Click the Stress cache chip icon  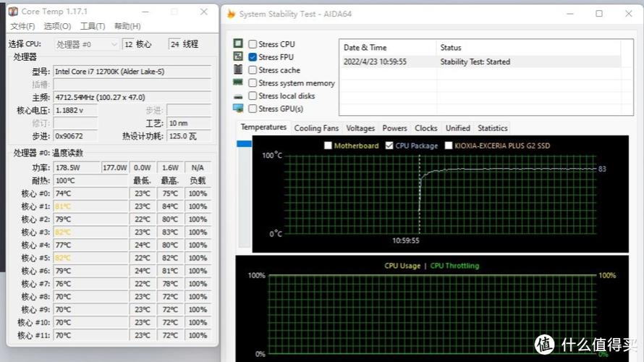click(238, 70)
